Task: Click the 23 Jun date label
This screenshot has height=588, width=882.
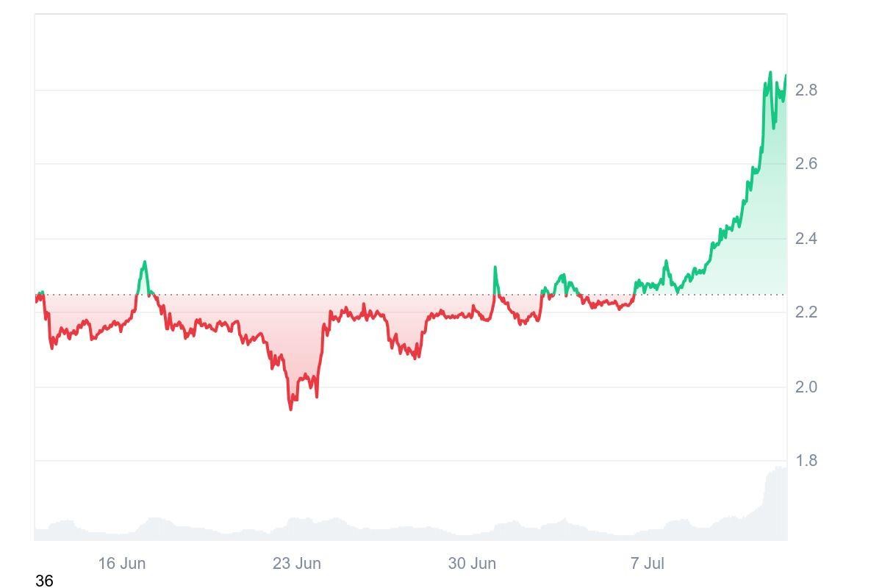Action: point(296,564)
